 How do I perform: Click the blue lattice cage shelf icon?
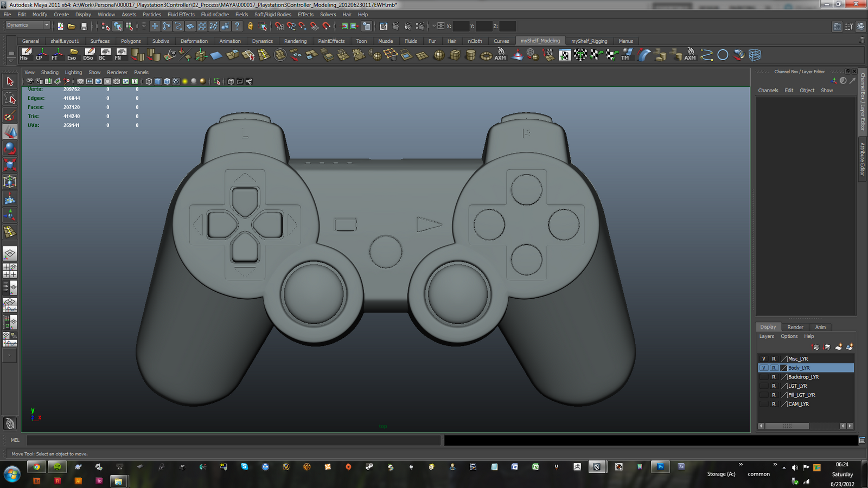tap(755, 55)
